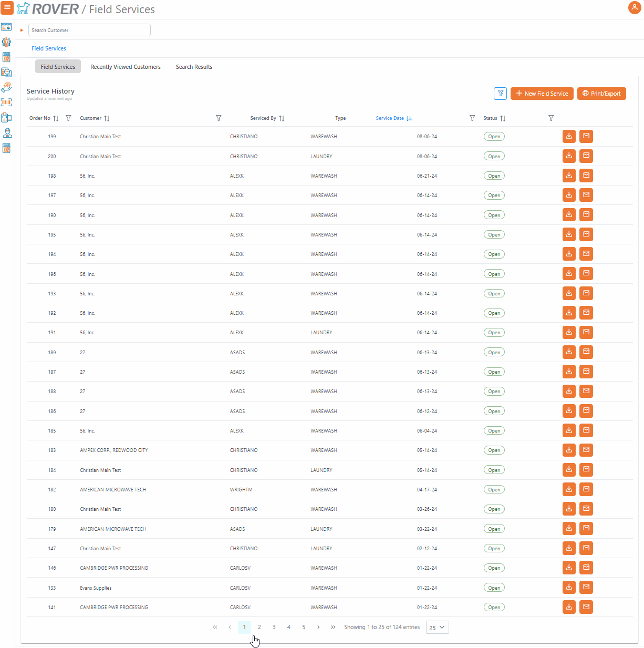This screenshot has height=648, width=644.
Task: Open the barcode scanner icon in sidebar
Action: click(6, 102)
